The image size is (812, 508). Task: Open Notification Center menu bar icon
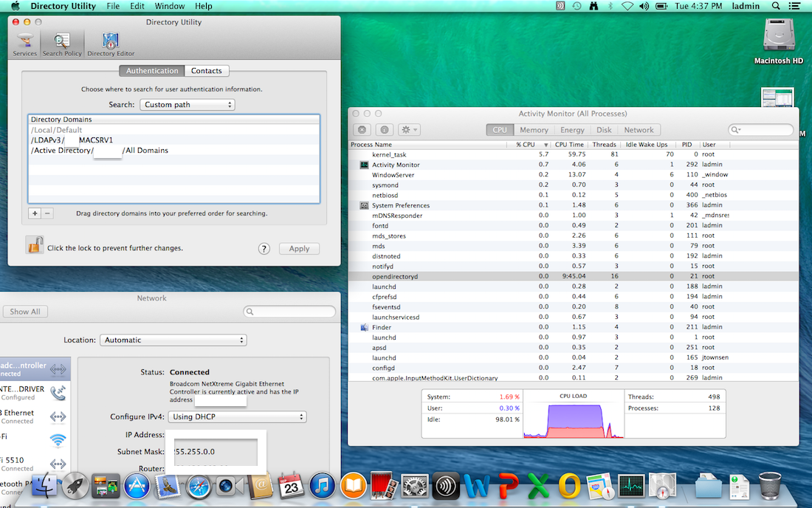(794, 6)
